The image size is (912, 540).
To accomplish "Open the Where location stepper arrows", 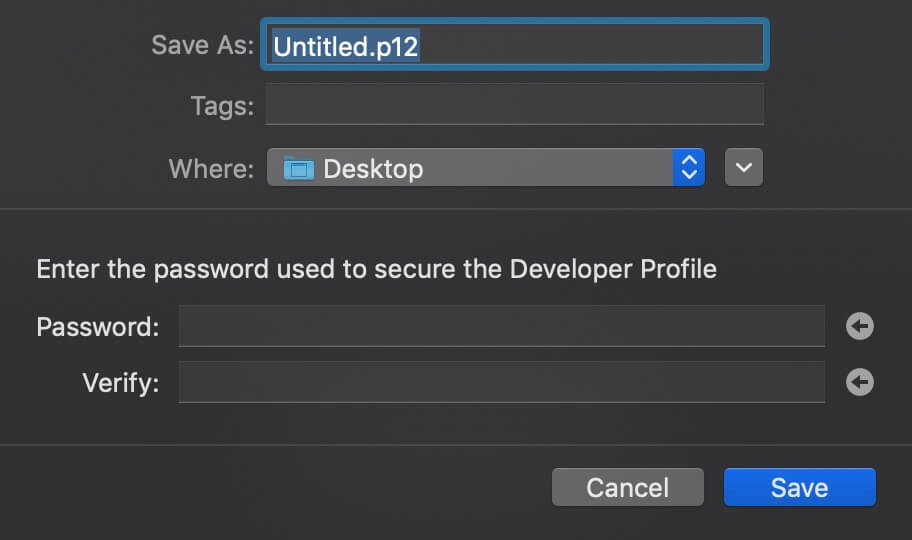I will [689, 168].
